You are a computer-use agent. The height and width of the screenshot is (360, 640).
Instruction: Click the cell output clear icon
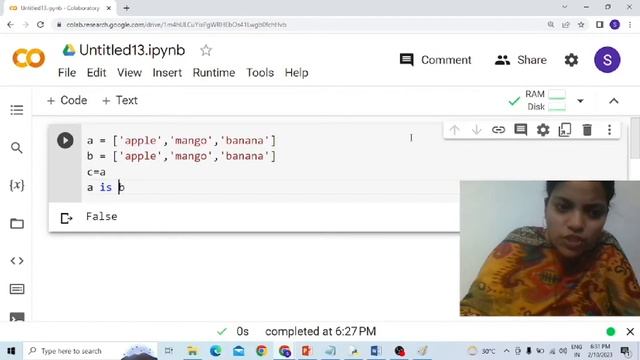(66, 218)
